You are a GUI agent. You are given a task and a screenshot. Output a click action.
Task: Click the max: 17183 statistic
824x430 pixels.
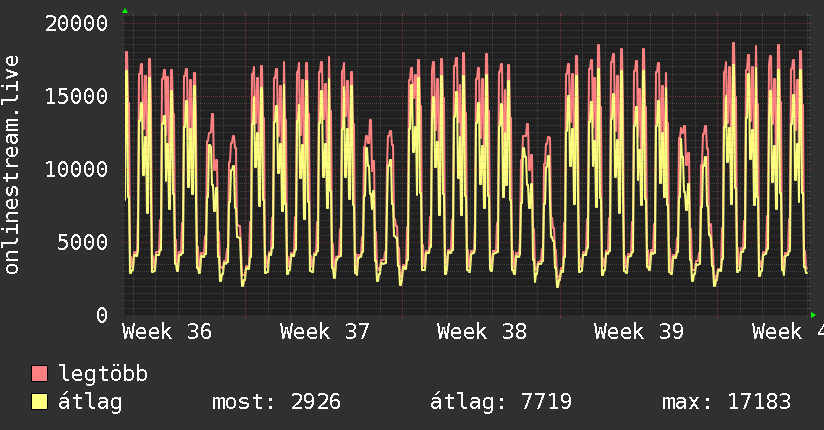tap(726, 402)
